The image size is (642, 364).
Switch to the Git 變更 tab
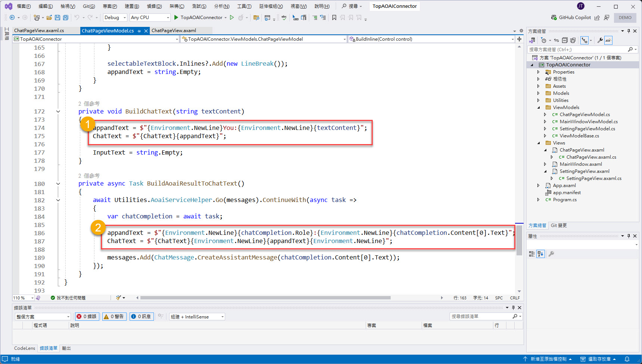[559, 225]
